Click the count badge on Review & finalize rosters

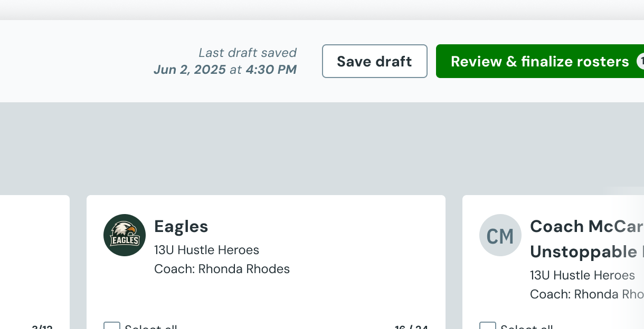click(x=641, y=61)
